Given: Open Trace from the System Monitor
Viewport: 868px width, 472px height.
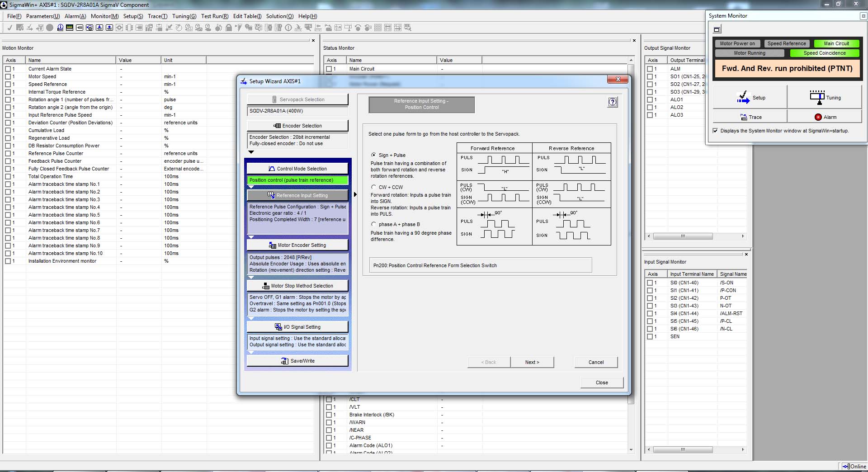Looking at the screenshot, I should click(750, 117).
